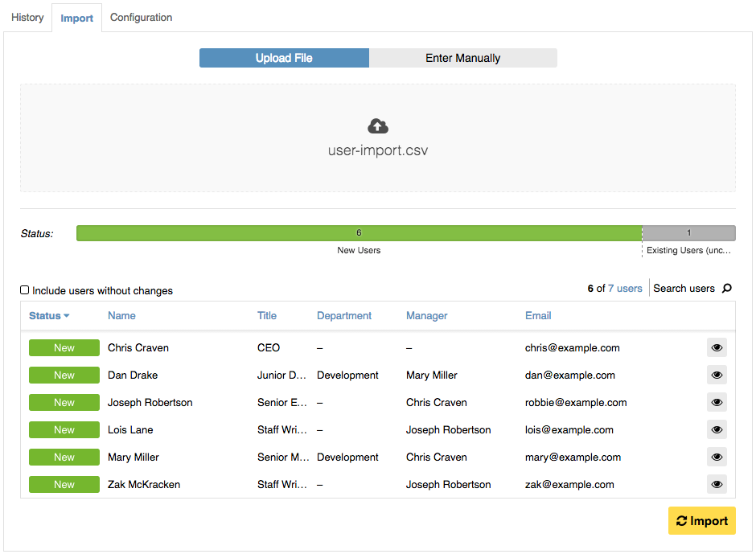Screen dimensions: 756x554
Task: Select Mary Miller in the Name column
Action: (x=133, y=457)
